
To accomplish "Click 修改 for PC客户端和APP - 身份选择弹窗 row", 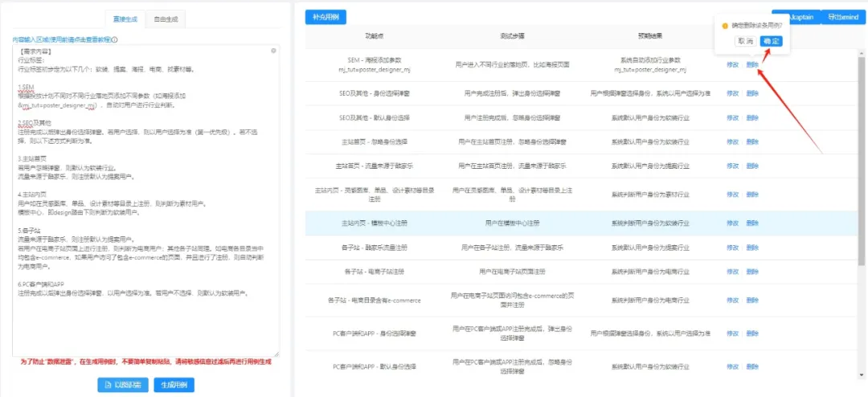I will [732, 334].
